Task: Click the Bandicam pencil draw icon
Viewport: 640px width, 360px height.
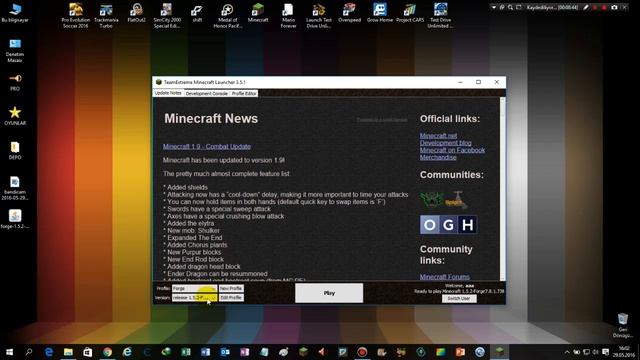Action: [x=586, y=7]
